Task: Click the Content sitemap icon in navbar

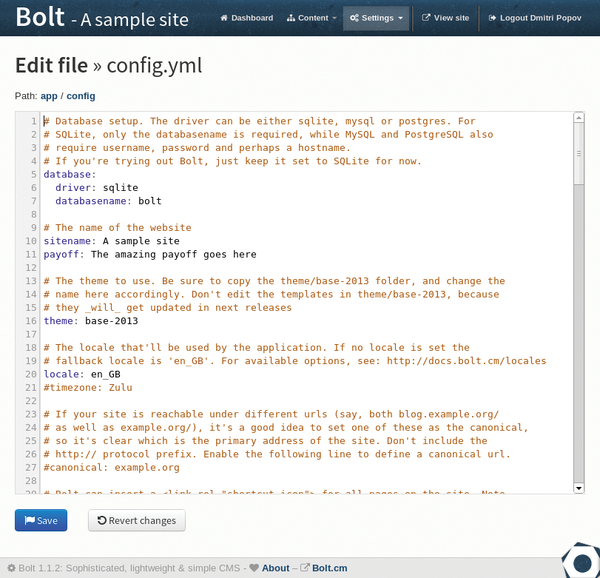Action: [x=291, y=18]
